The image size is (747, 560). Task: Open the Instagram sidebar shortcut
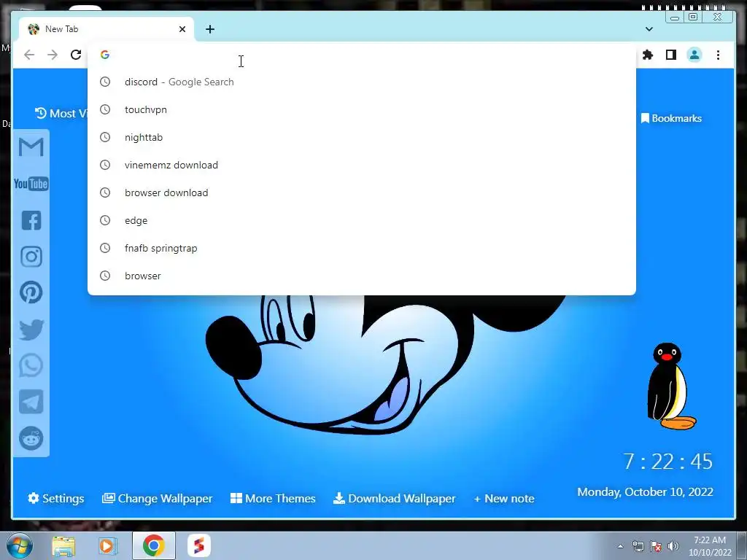(31, 257)
